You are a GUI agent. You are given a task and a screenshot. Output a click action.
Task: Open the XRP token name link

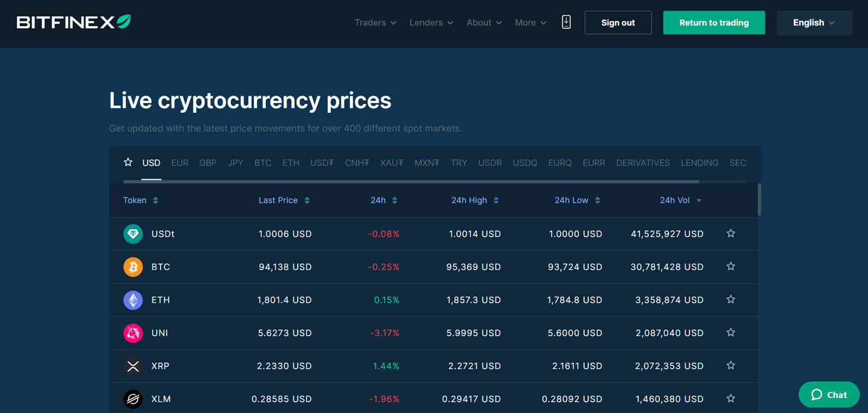160,366
